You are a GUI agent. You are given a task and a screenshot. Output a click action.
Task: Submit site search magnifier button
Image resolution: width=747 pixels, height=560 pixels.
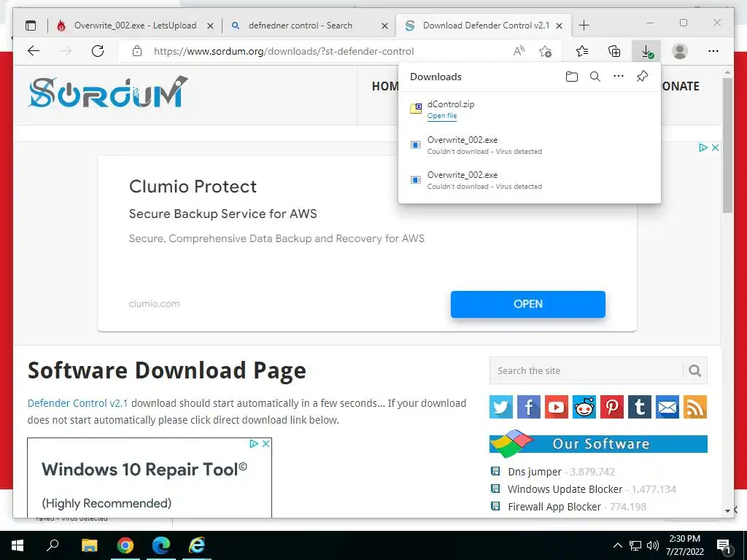click(695, 370)
